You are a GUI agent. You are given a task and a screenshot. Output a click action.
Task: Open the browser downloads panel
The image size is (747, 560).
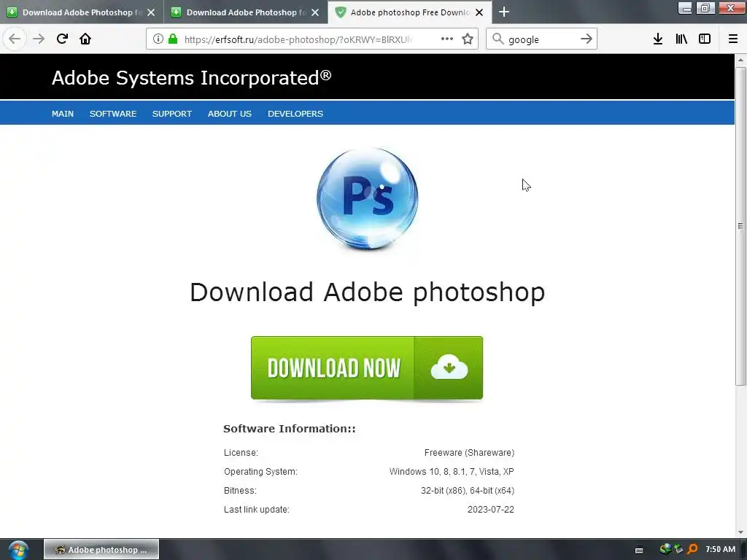click(x=658, y=39)
